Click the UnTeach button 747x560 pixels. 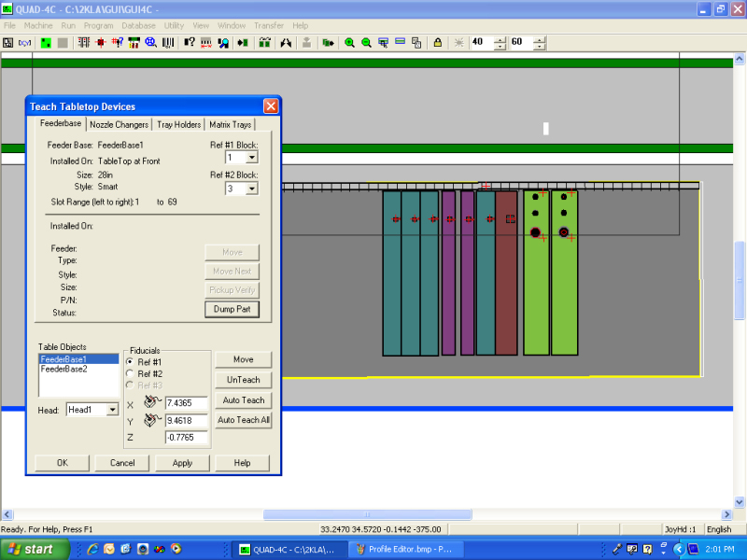244,380
